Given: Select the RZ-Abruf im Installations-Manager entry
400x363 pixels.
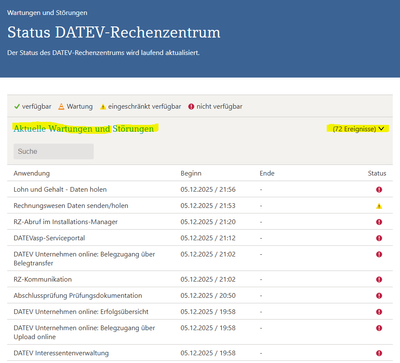Looking at the screenshot, I should [65, 222].
